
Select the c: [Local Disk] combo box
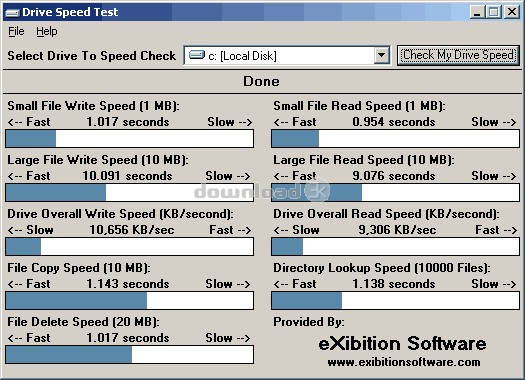tap(287, 55)
